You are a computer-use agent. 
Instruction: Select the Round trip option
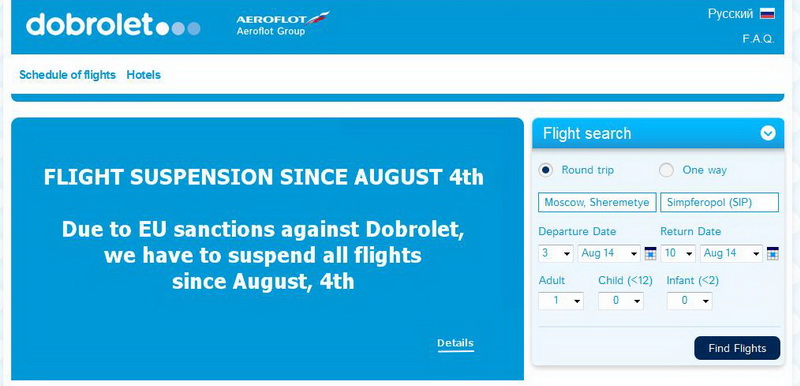click(x=545, y=170)
